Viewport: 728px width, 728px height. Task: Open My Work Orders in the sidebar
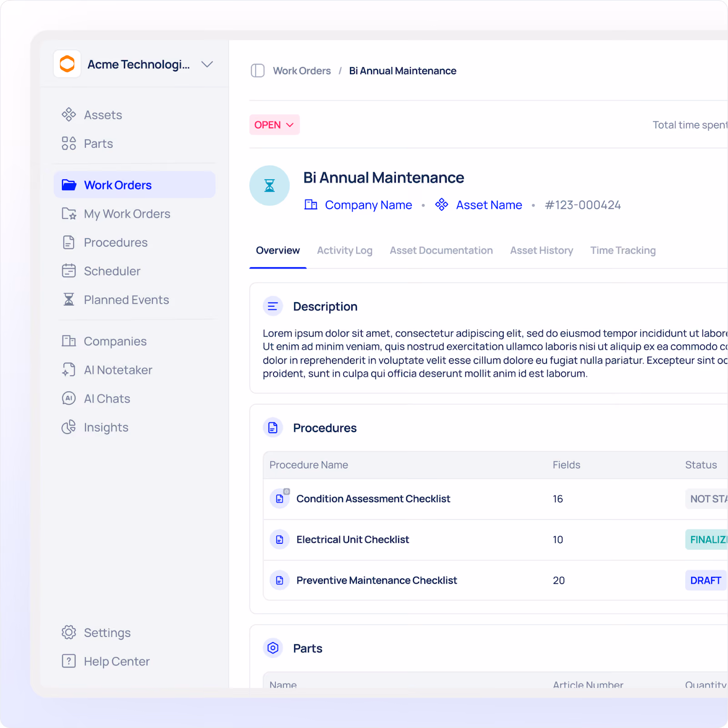[135, 213]
